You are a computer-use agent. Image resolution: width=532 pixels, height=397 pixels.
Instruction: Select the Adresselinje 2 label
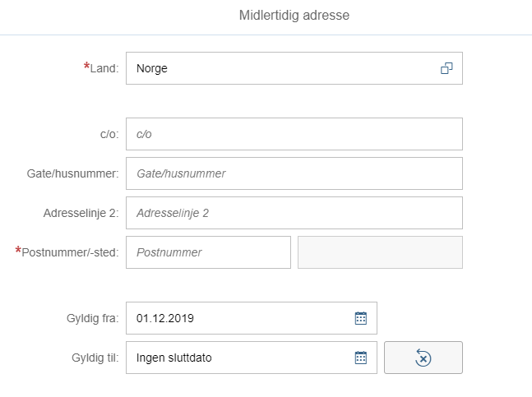point(81,213)
